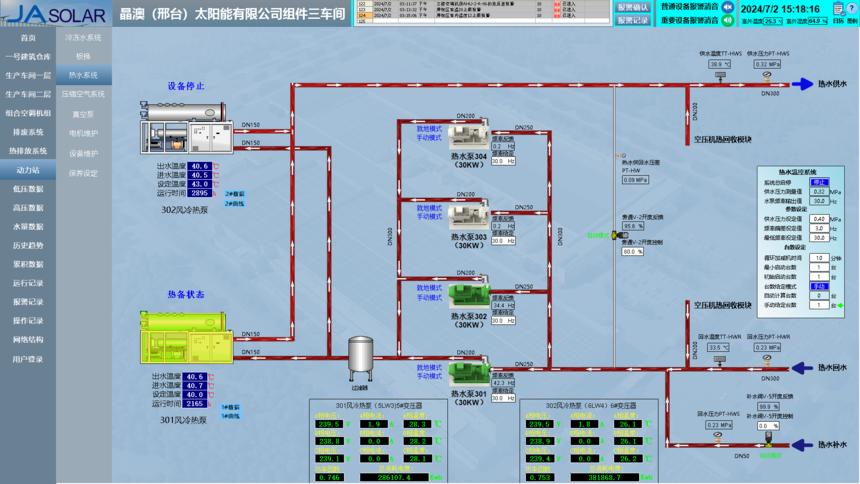
Task: Switch to 冷冻水系统 submenu
Action: (83, 37)
